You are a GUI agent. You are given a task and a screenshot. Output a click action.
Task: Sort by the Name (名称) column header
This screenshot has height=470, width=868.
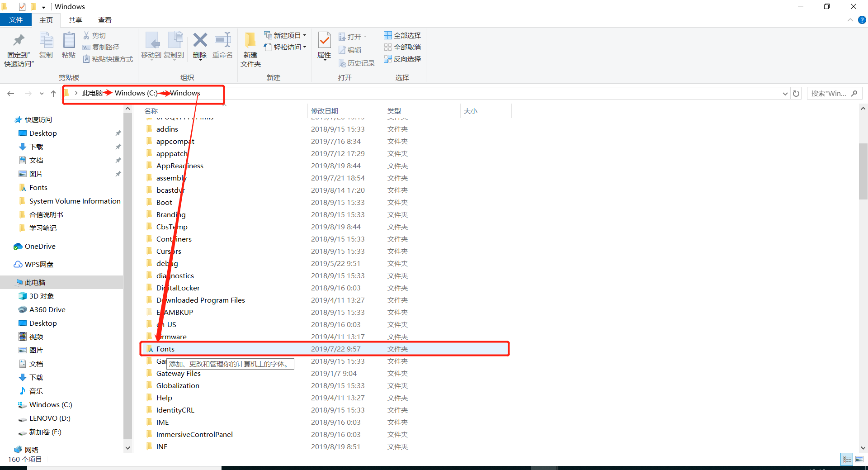coord(151,111)
